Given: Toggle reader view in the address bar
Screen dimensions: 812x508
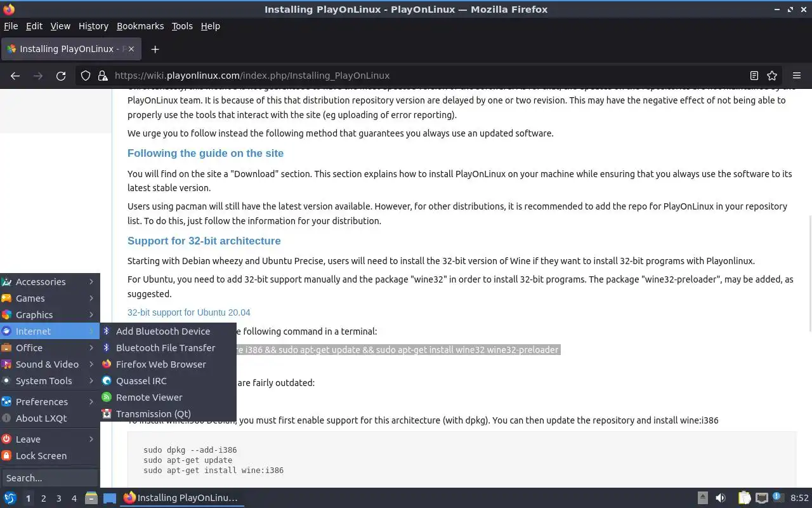Looking at the screenshot, I should 754,76.
